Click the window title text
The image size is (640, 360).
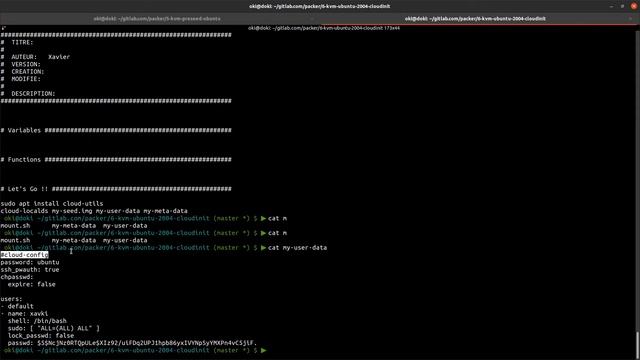(x=320, y=6)
